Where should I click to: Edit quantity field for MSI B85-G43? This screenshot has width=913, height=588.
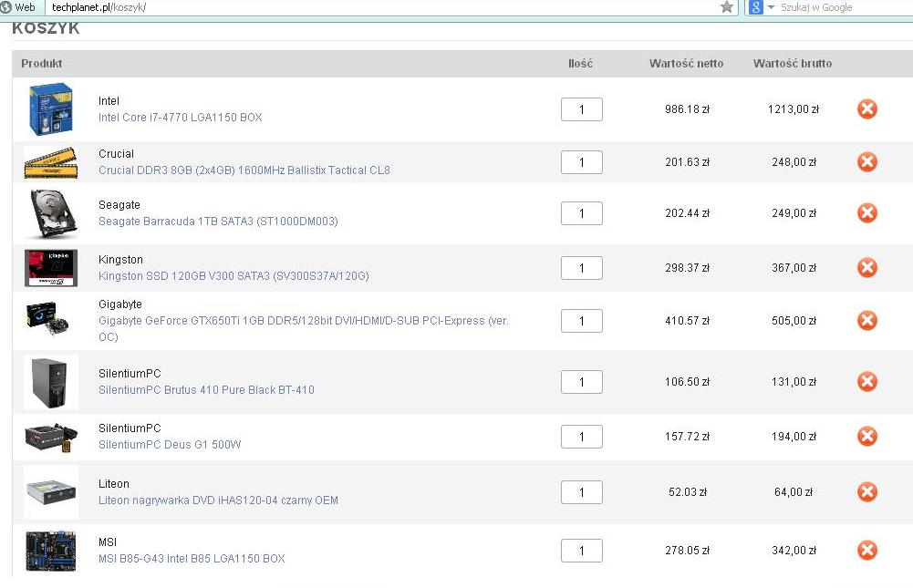pos(582,551)
